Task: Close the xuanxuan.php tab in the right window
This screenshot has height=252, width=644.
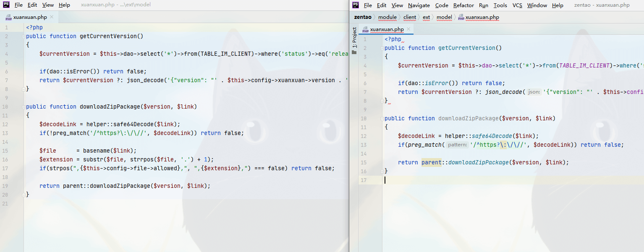Action: pos(408,29)
